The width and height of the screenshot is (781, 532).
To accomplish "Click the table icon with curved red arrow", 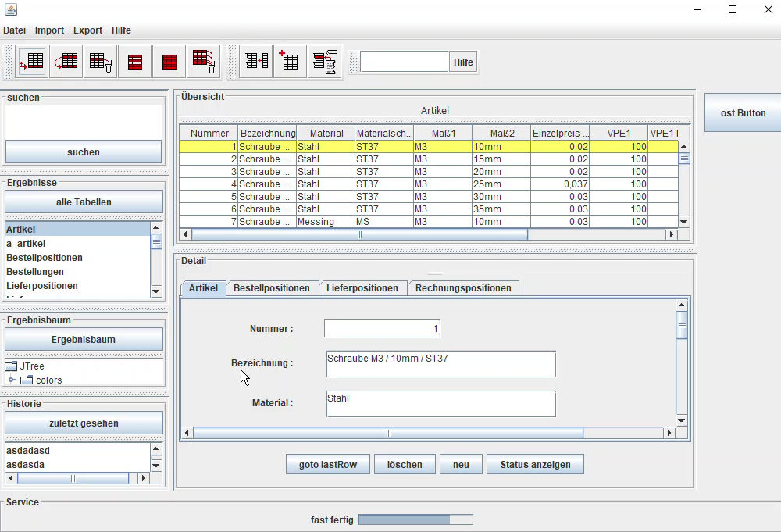I will (x=66, y=62).
